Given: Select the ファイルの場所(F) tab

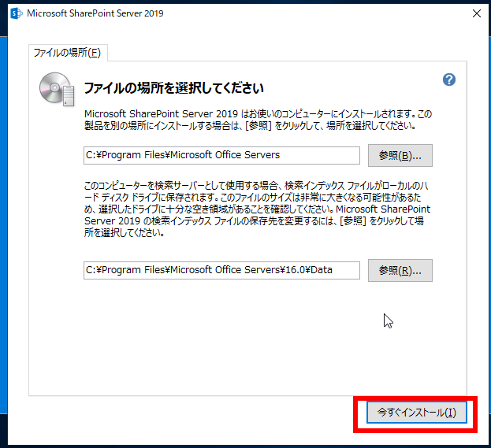Looking at the screenshot, I should coord(67,53).
